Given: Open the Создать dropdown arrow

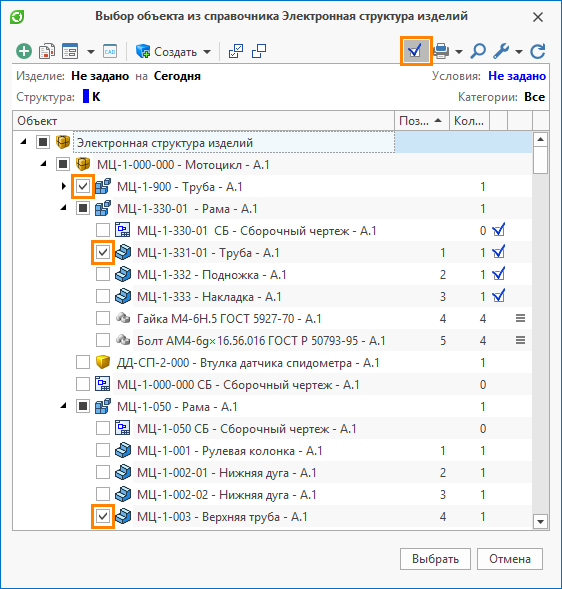Looking at the screenshot, I should (x=207, y=51).
